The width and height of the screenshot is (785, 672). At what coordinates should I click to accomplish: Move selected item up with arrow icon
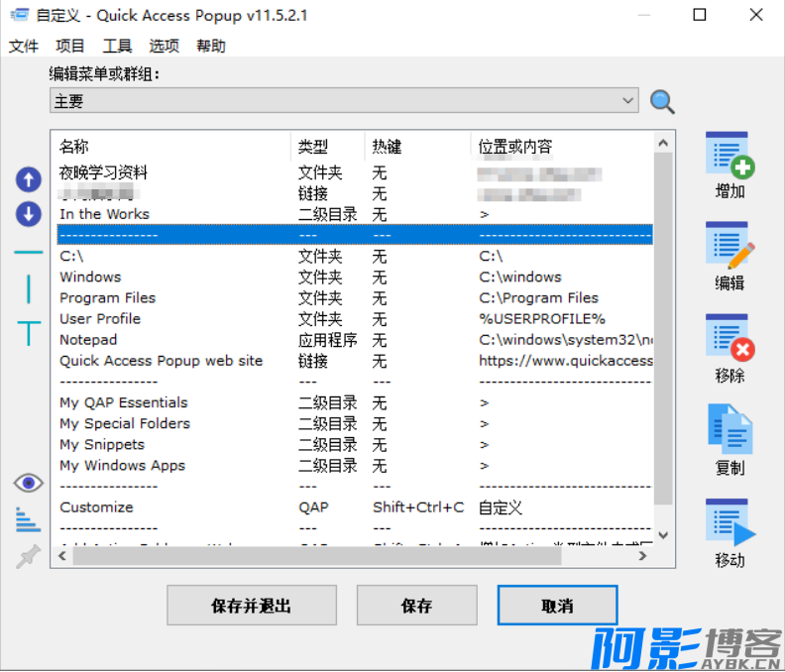click(29, 179)
